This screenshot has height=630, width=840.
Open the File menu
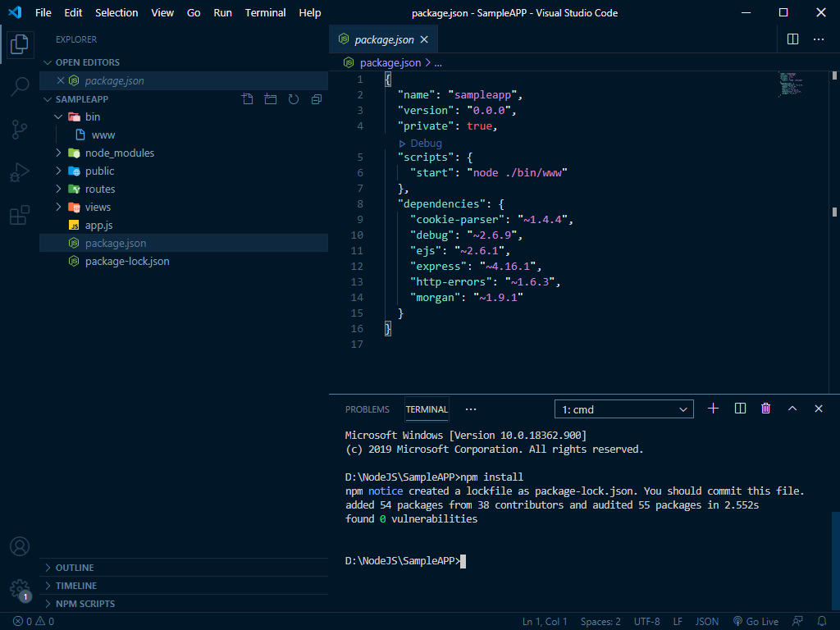pyautogui.click(x=43, y=12)
